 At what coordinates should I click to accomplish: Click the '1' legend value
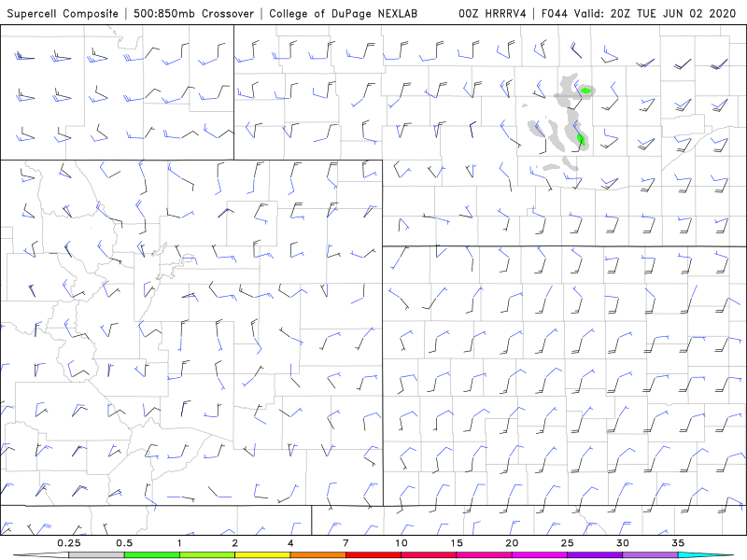click(179, 543)
